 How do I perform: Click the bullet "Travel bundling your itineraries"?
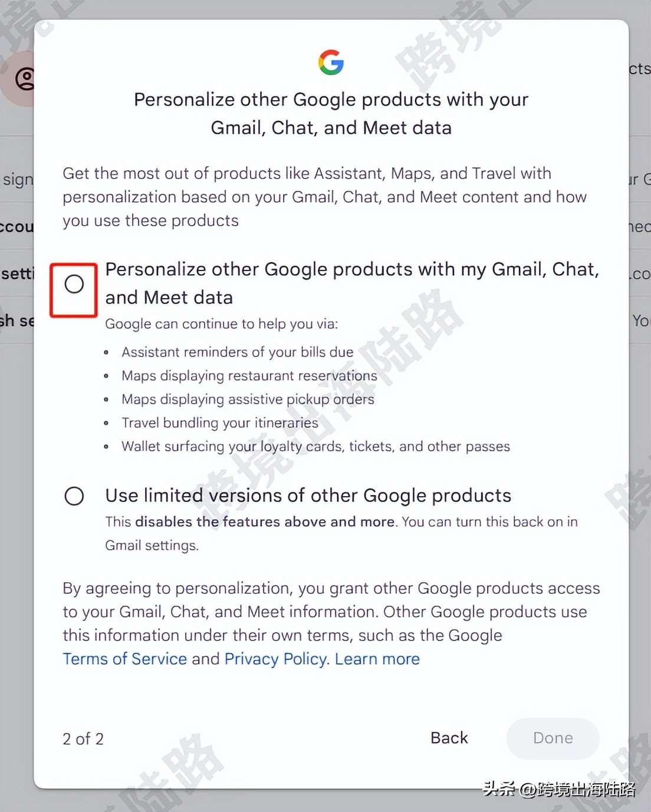point(219,422)
